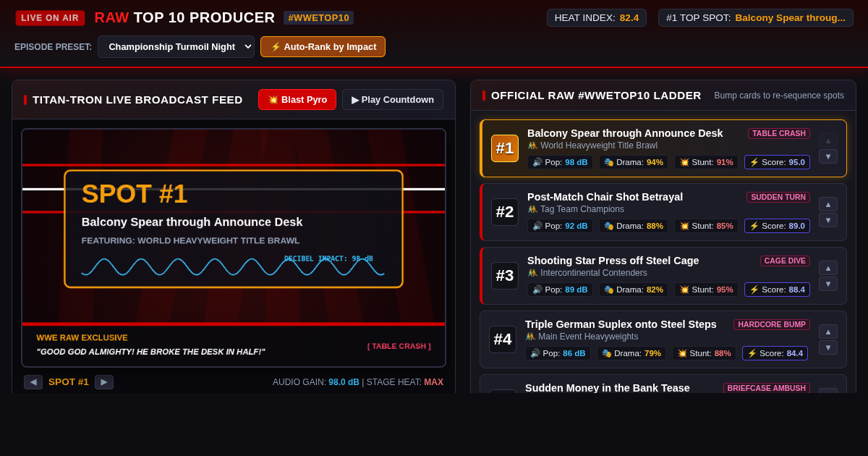Move Balcony Spear card up
The image size is (868, 456).
[828, 140]
